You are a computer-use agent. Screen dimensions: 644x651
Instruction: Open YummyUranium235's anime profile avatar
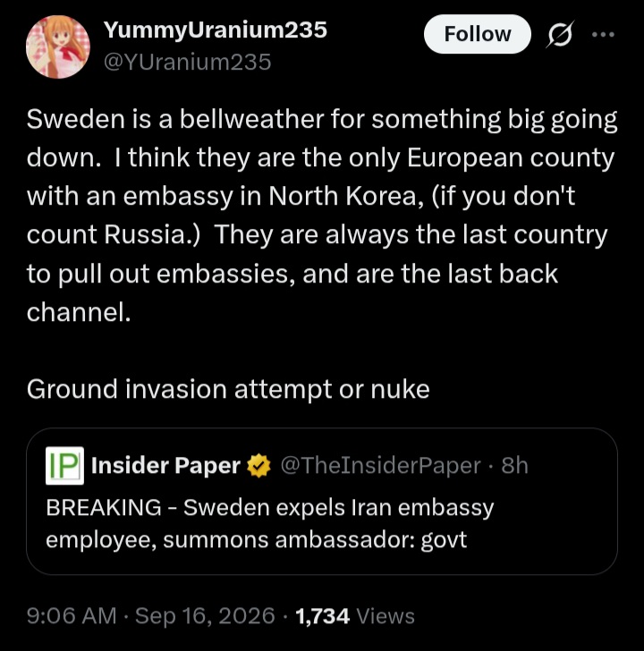58,46
